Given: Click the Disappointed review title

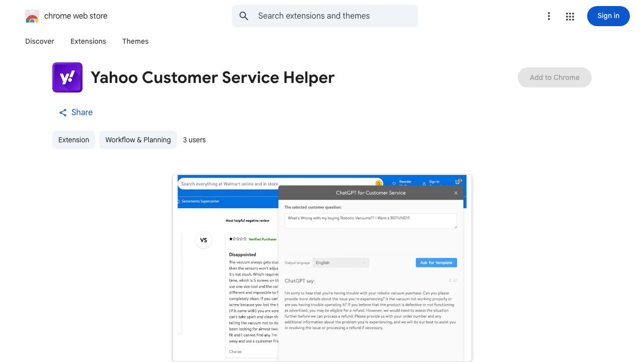Looking at the screenshot, I should (243, 254).
